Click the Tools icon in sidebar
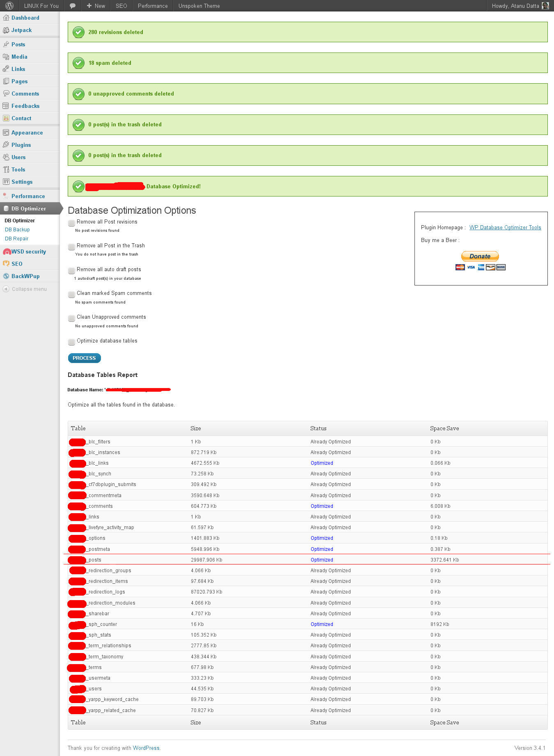This screenshot has height=756, width=554. (6, 169)
